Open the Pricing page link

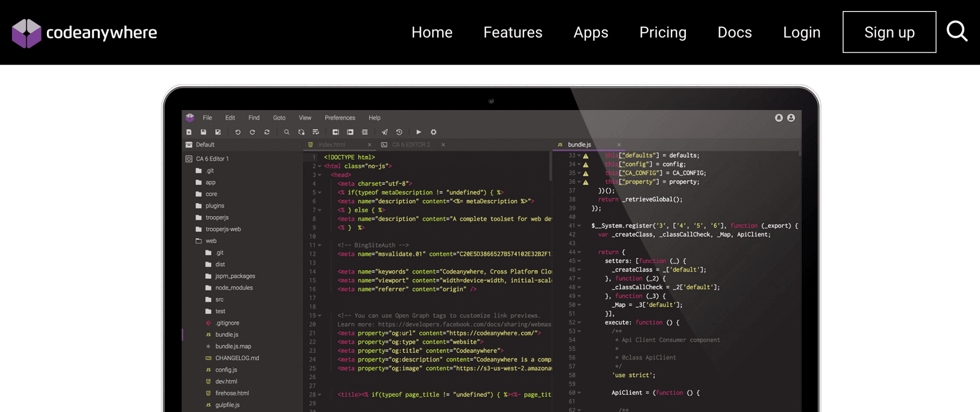663,33
